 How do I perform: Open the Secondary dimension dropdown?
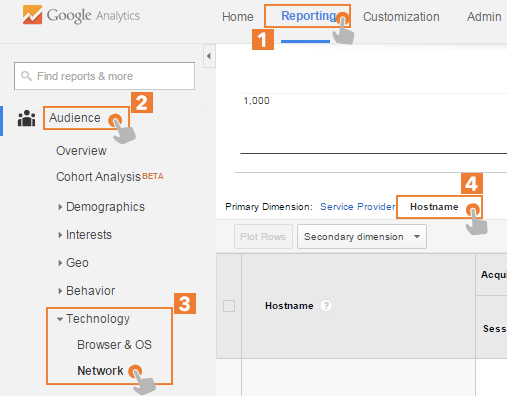[362, 237]
